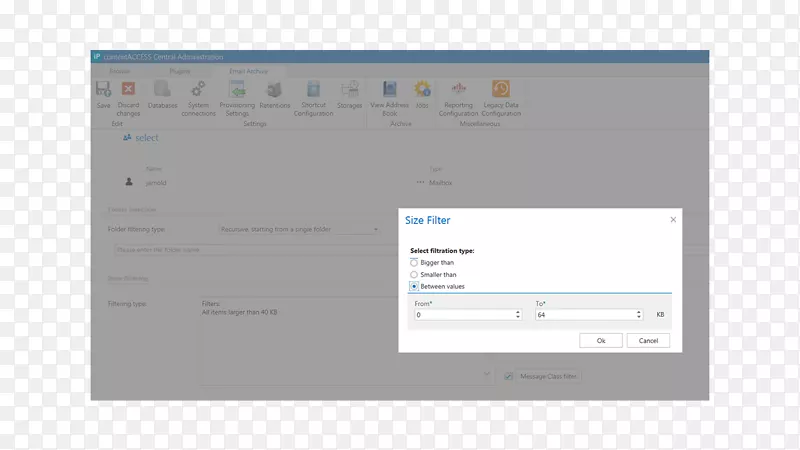
Task: Open Reporting Configuration icon
Action: 459,89
